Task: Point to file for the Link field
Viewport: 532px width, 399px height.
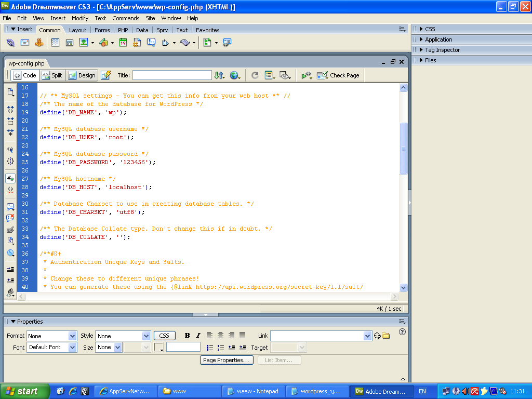Action: 377,336
